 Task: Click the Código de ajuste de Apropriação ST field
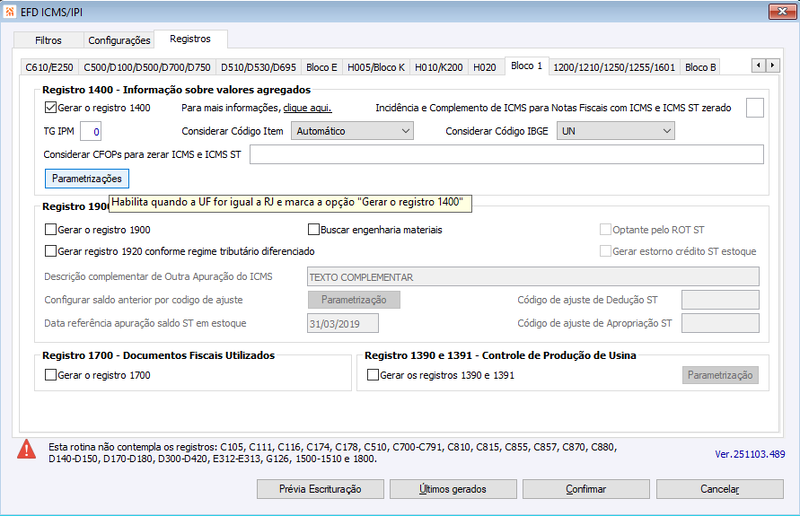pyautogui.click(x=720, y=323)
